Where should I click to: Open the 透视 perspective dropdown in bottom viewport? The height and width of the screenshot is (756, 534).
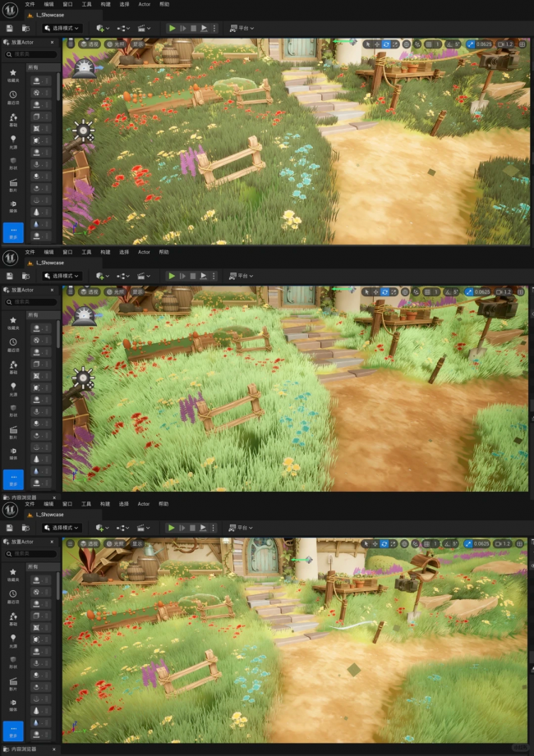coord(90,544)
